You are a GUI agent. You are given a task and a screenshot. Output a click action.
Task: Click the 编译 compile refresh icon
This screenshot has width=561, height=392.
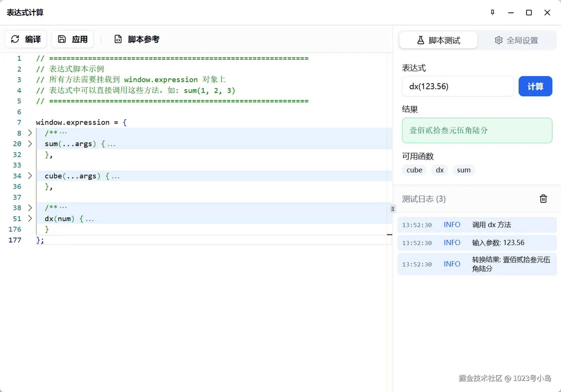[x=15, y=39]
